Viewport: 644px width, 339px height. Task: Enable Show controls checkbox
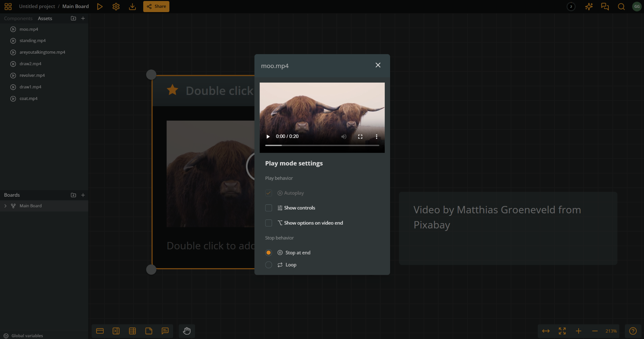(x=269, y=208)
